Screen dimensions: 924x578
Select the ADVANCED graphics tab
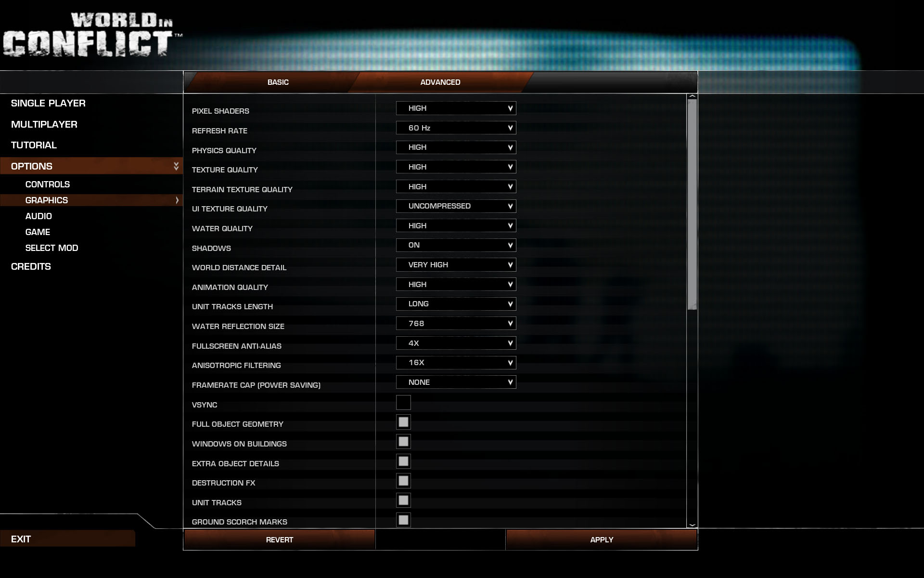(x=440, y=82)
